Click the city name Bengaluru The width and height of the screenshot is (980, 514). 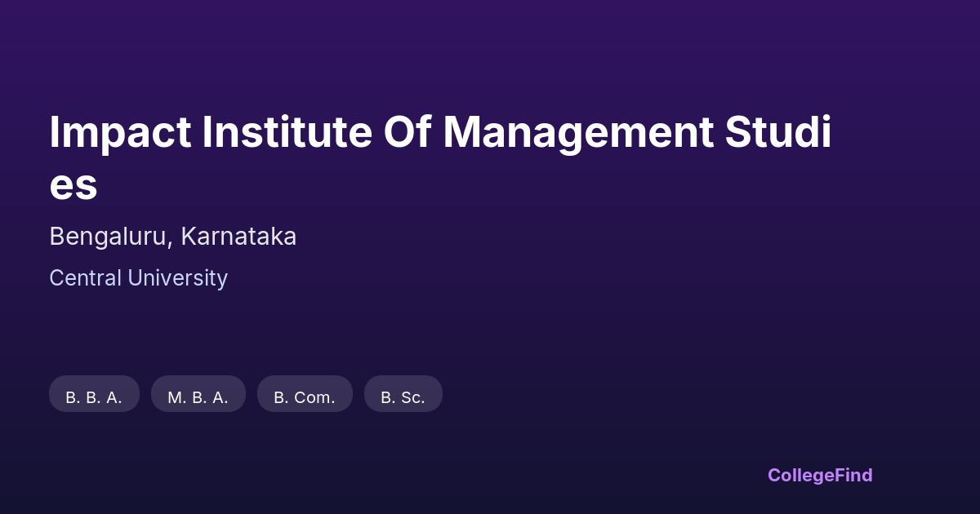(x=109, y=237)
